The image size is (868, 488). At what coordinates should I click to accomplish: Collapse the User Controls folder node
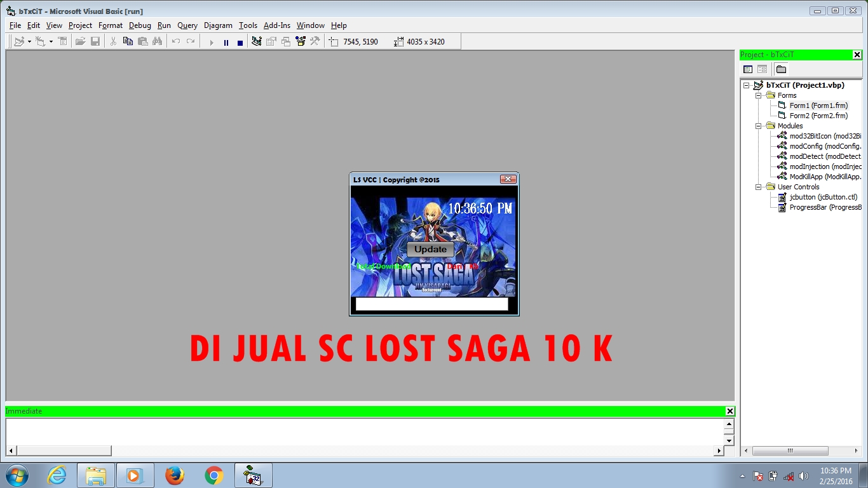[x=758, y=187]
